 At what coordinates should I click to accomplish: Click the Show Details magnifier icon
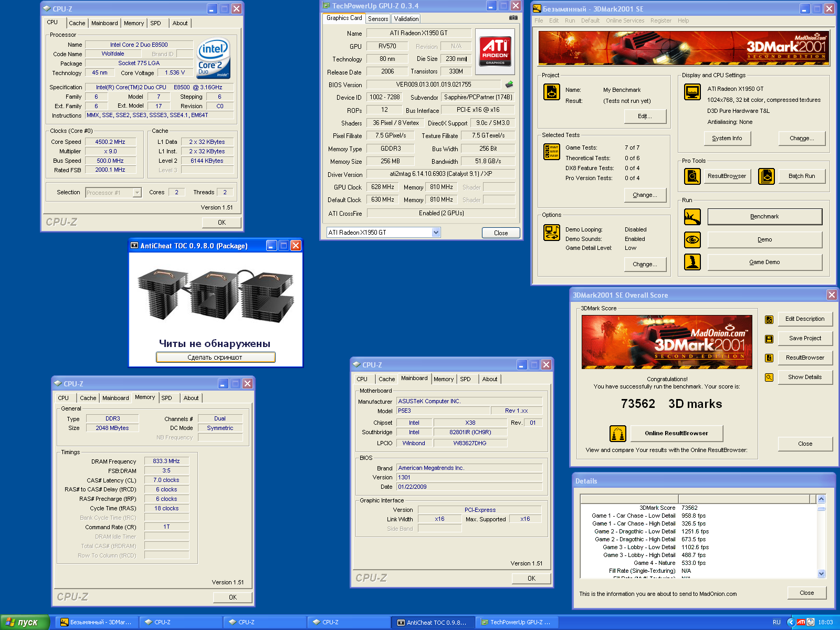tap(769, 377)
